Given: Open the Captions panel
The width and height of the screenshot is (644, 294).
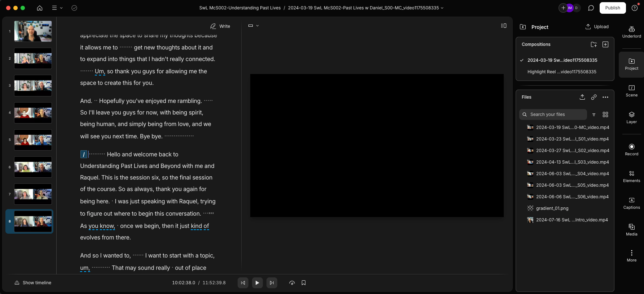Looking at the screenshot, I should (631, 203).
